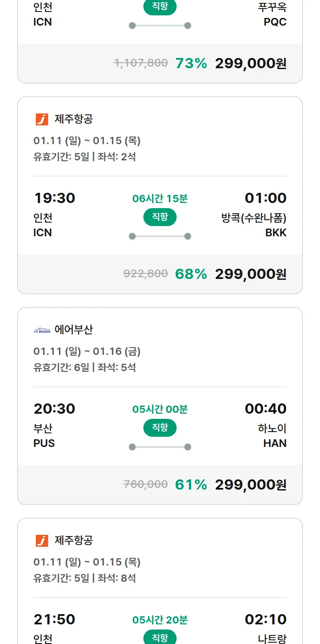
Task: Click the Jeju Air logo on Nha Trang flight
Action: click(x=42, y=540)
